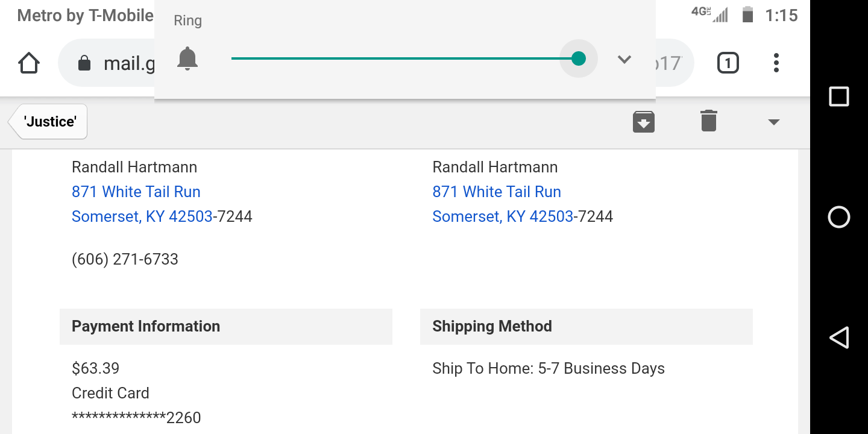Screen dimensions: 868x434
Task: Tap the address bar URL field
Action: (x=129, y=63)
